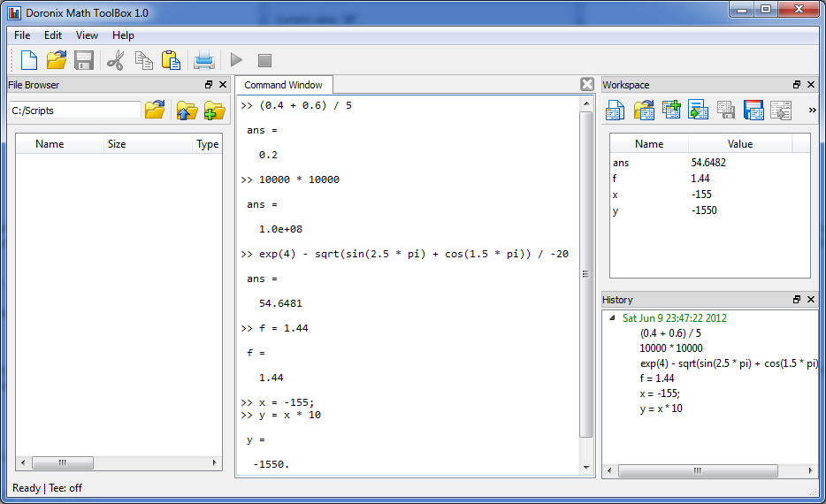Click Save workspace blue floppy icon
Viewport: 826px width, 504px height.
(x=753, y=110)
